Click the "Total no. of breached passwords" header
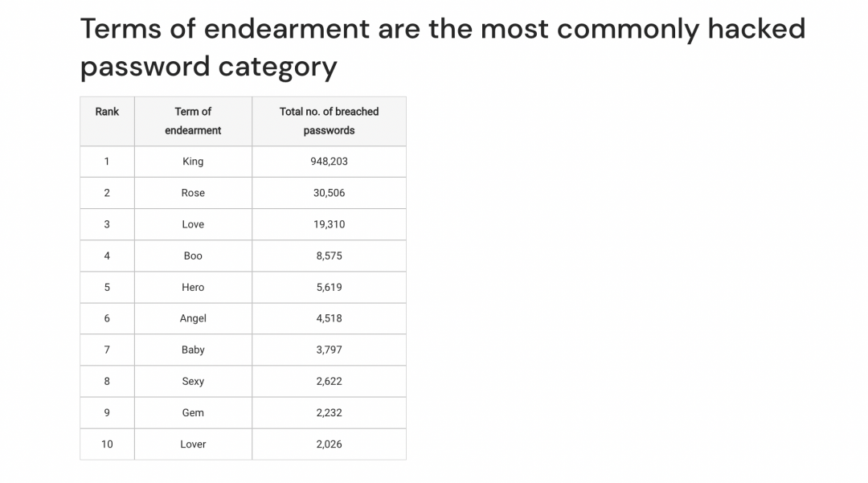This screenshot has width=868, height=483. [329, 121]
